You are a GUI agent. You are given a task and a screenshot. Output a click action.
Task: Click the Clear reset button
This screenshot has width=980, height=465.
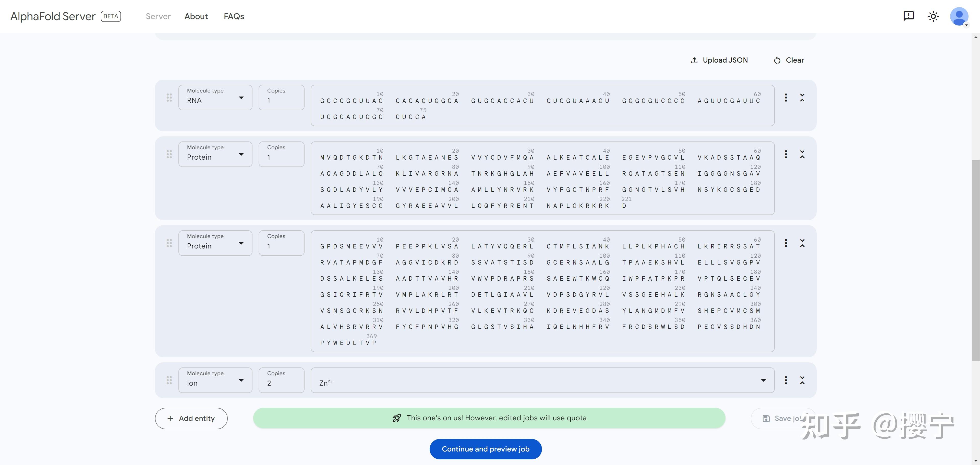789,60
